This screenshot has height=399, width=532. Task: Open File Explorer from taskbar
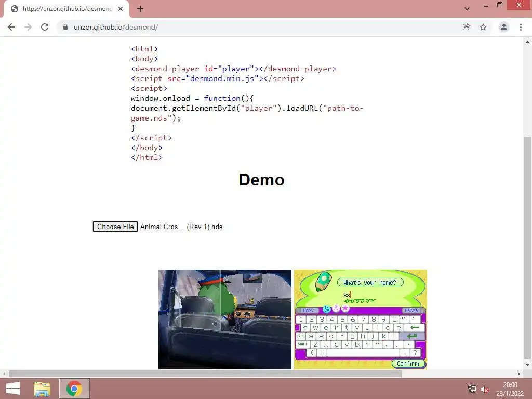click(x=42, y=389)
